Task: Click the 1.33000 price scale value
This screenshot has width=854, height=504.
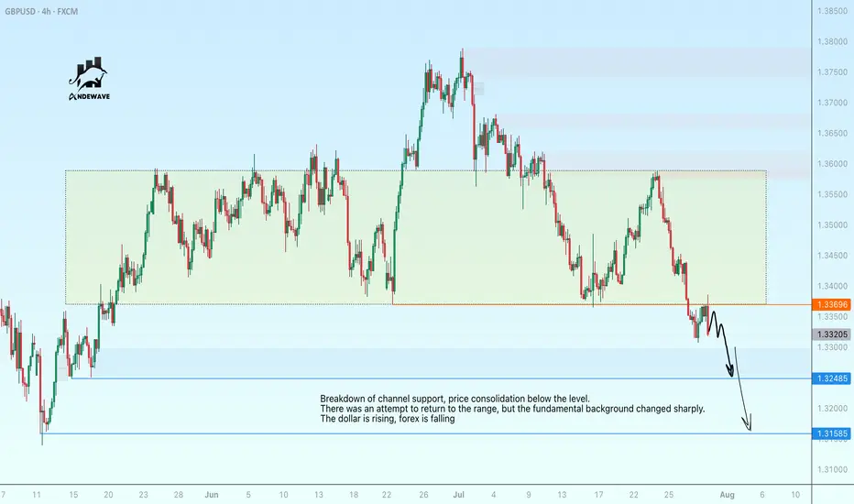Action: tap(832, 347)
